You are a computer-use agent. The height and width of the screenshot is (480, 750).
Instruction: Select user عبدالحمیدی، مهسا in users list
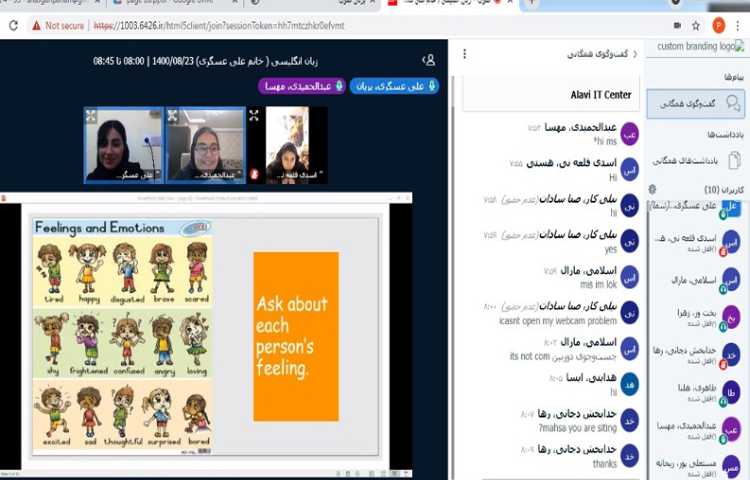pyautogui.click(x=696, y=429)
